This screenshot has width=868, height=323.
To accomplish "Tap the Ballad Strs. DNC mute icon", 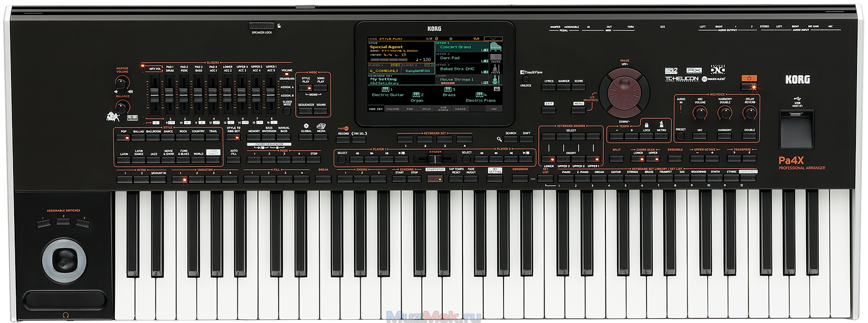I will pos(496,69).
